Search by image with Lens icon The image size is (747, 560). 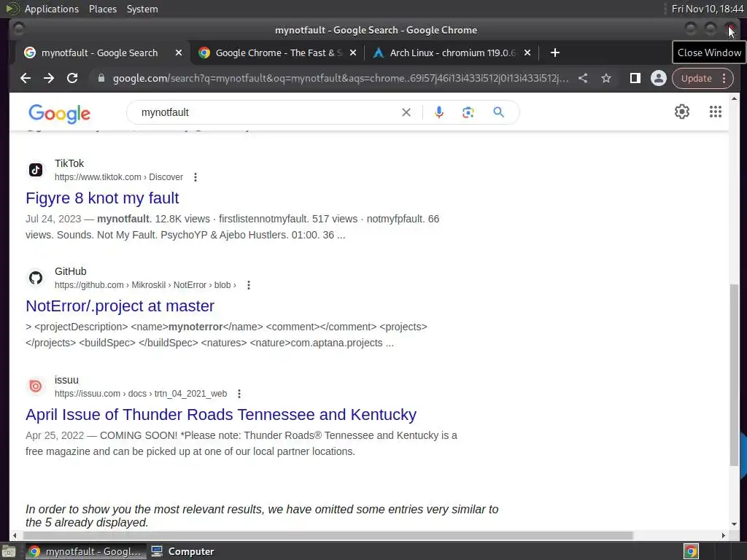[x=468, y=112]
